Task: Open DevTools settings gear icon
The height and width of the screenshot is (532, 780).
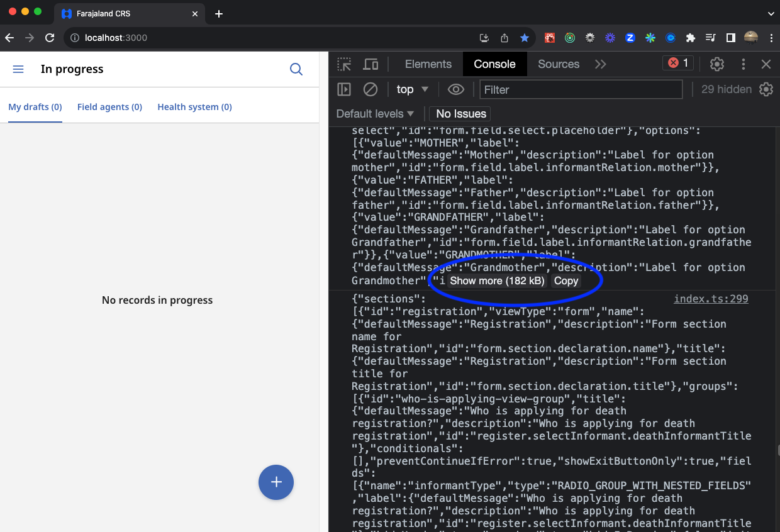Action: tap(716, 64)
